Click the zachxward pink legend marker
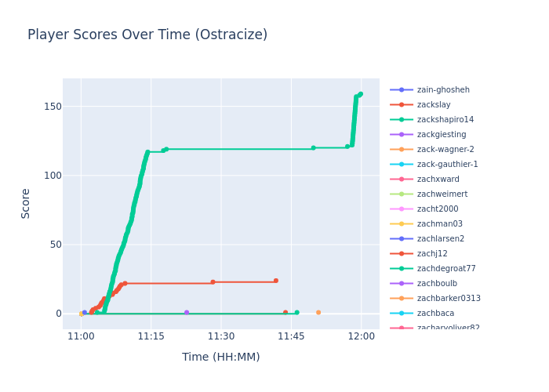The width and height of the screenshot is (549, 392). point(402,180)
